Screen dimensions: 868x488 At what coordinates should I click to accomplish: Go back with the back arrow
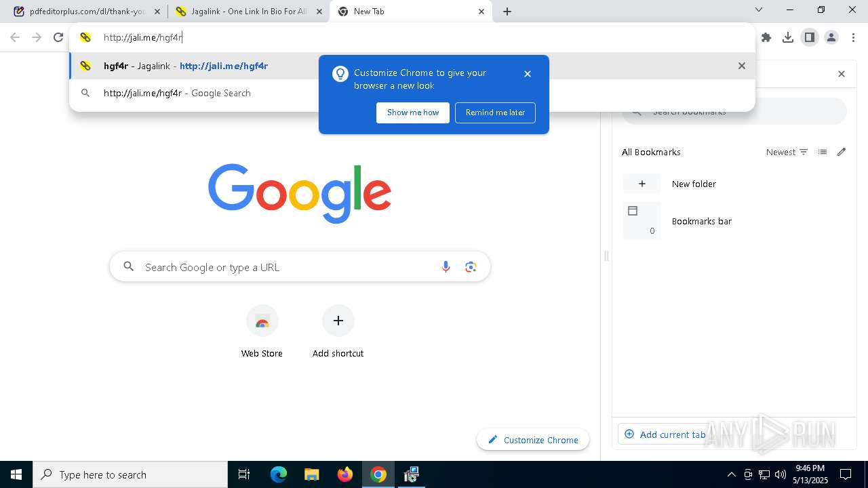(x=15, y=37)
